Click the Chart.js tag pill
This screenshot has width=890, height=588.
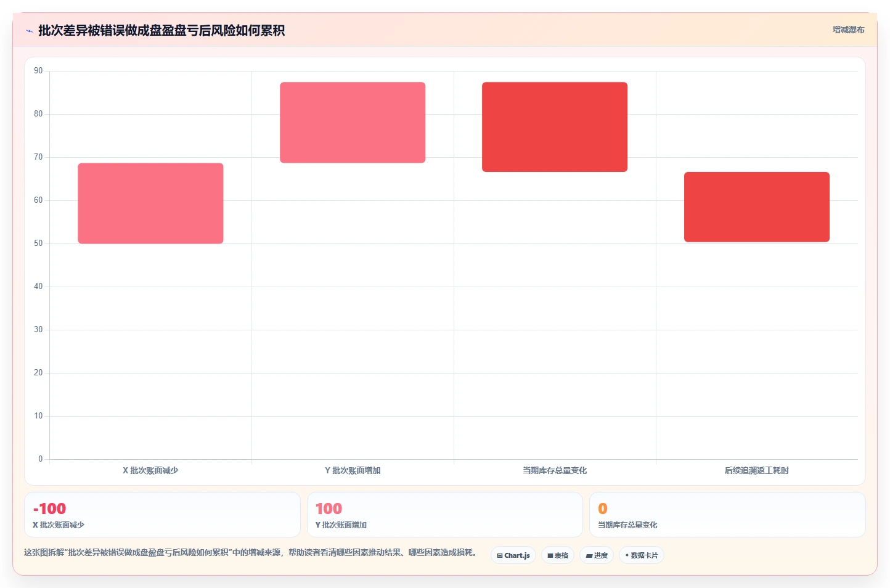(x=513, y=555)
